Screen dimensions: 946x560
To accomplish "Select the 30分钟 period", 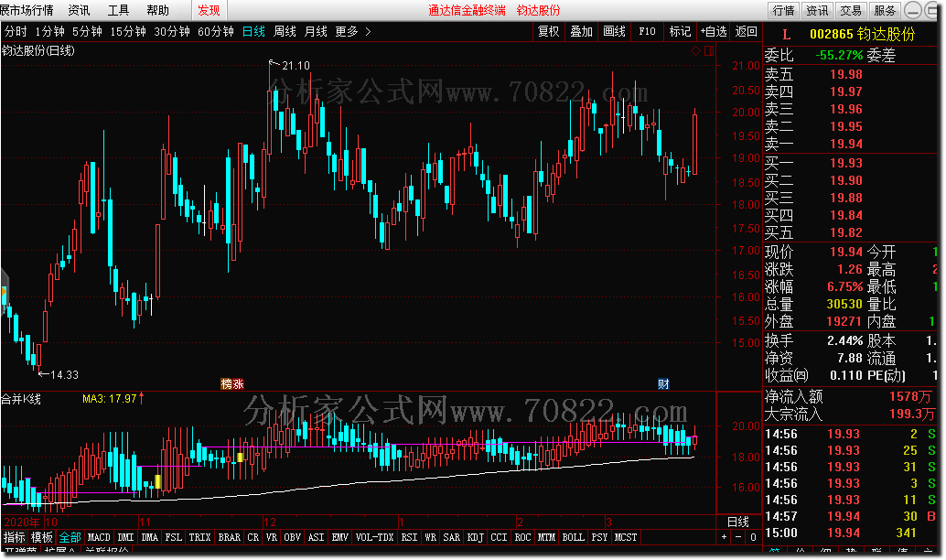I will tap(172, 31).
